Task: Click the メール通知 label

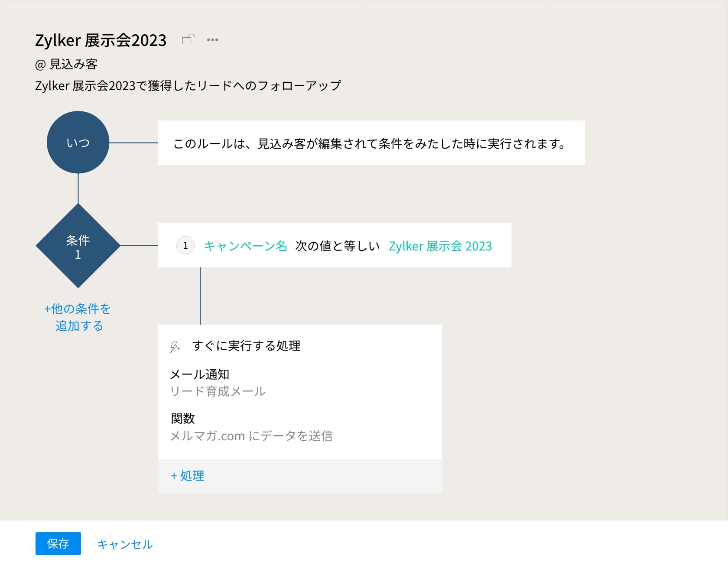Action: (x=200, y=374)
